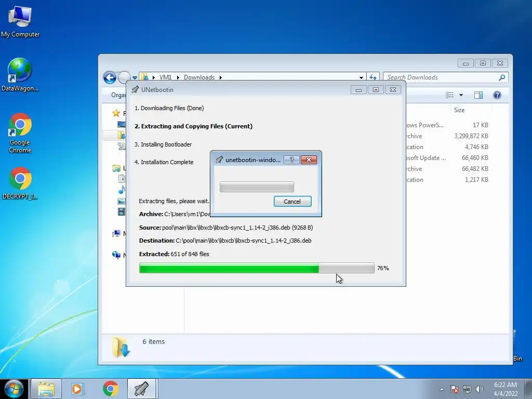Select UNetbootin taskbar icon

pyautogui.click(x=141, y=389)
